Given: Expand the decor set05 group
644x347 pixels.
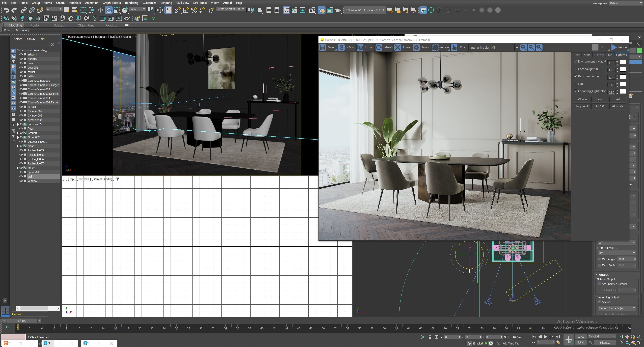Looking at the screenshot, I should pos(18,124).
